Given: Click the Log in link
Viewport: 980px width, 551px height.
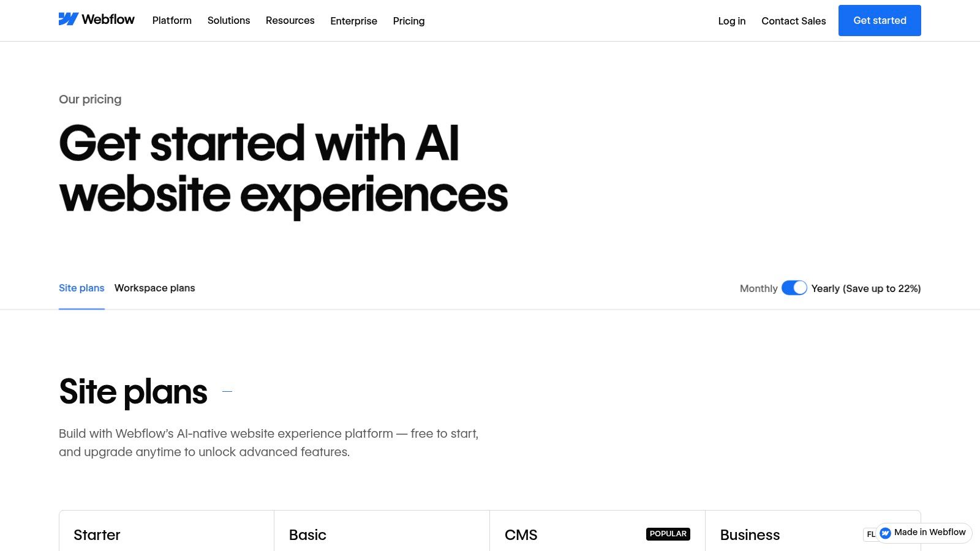Looking at the screenshot, I should coord(731,21).
